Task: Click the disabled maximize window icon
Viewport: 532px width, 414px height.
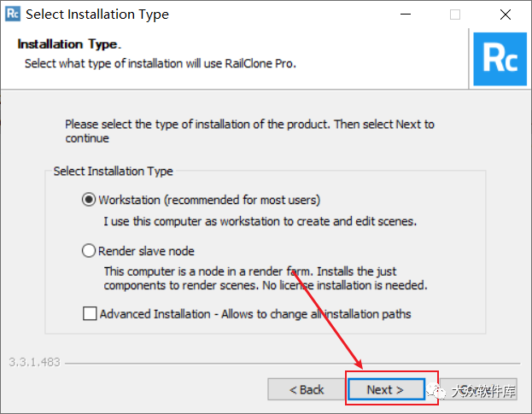Action: [x=455, y=15]
